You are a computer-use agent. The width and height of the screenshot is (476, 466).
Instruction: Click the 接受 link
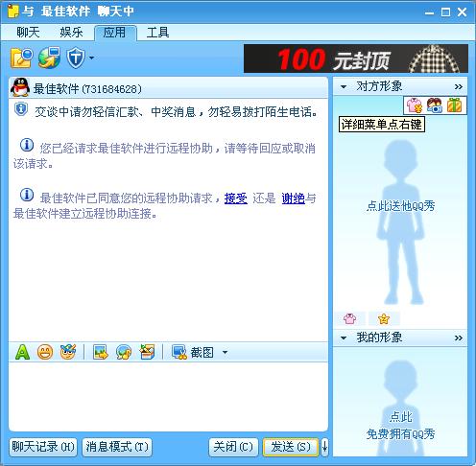236,198
